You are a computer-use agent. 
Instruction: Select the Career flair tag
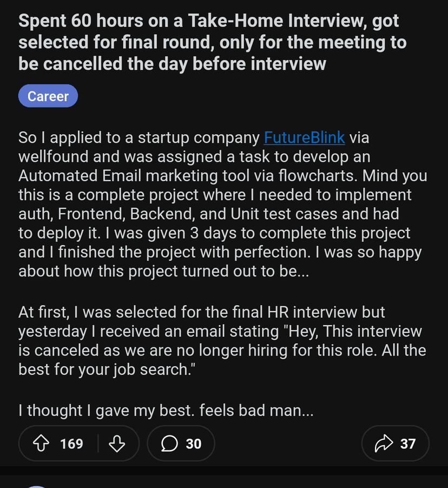(48, 96)
